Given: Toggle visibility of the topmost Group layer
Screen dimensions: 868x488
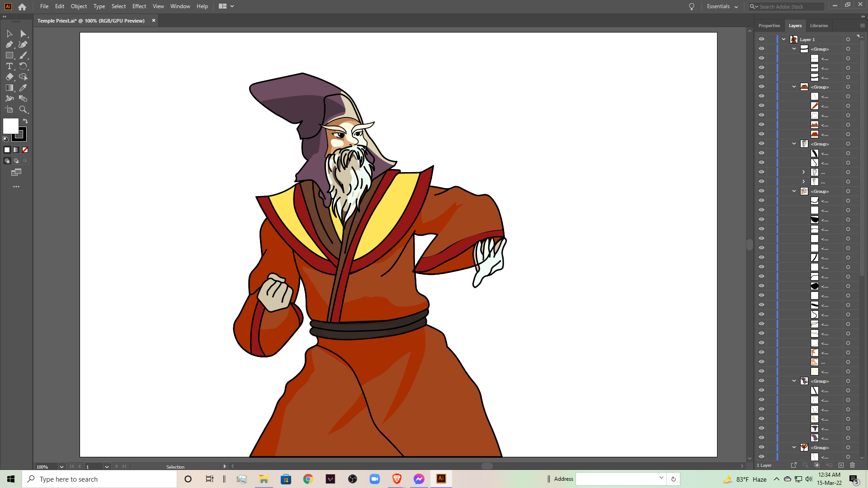Looking at the screenshot, I should coord(761,48).
